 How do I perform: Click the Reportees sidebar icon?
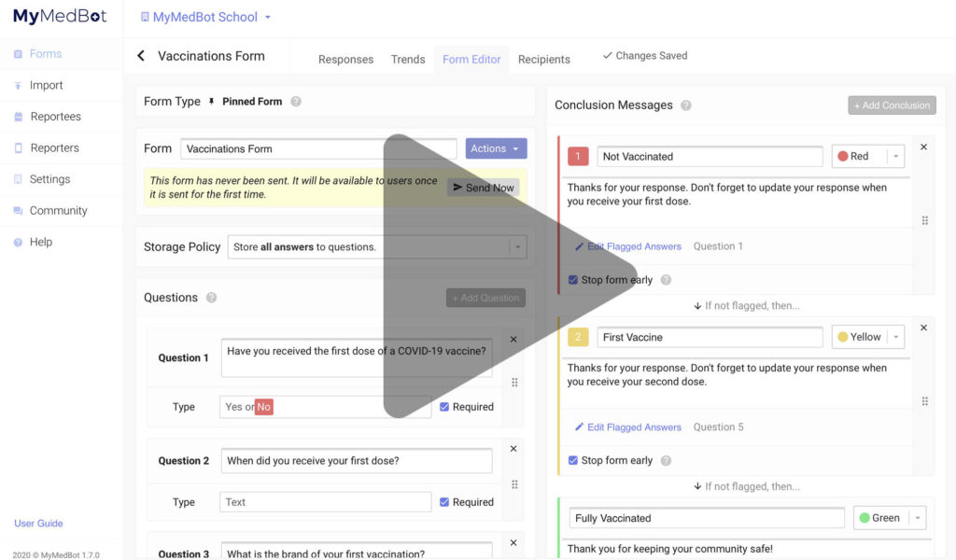19,117
